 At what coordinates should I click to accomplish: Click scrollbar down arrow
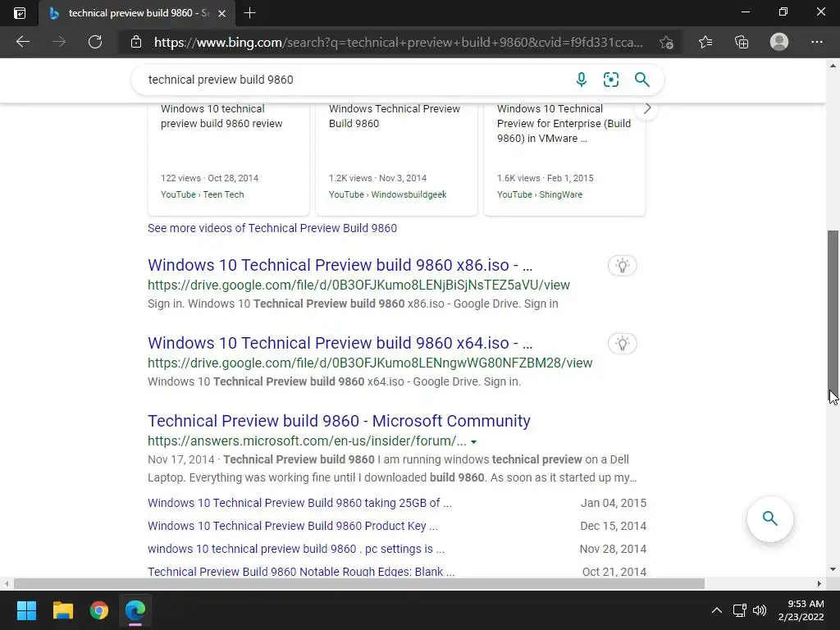(833, 569)
